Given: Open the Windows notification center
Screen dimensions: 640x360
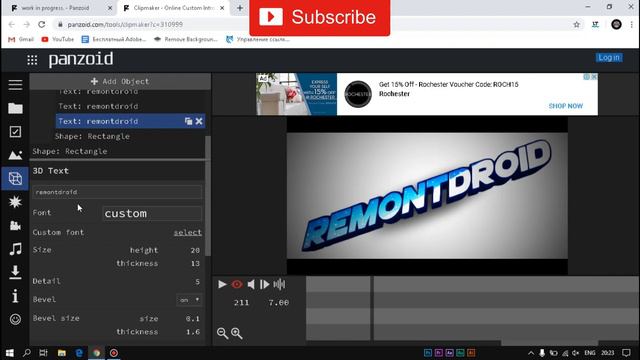Looking at the screenshot, I should tap(627, 353).
